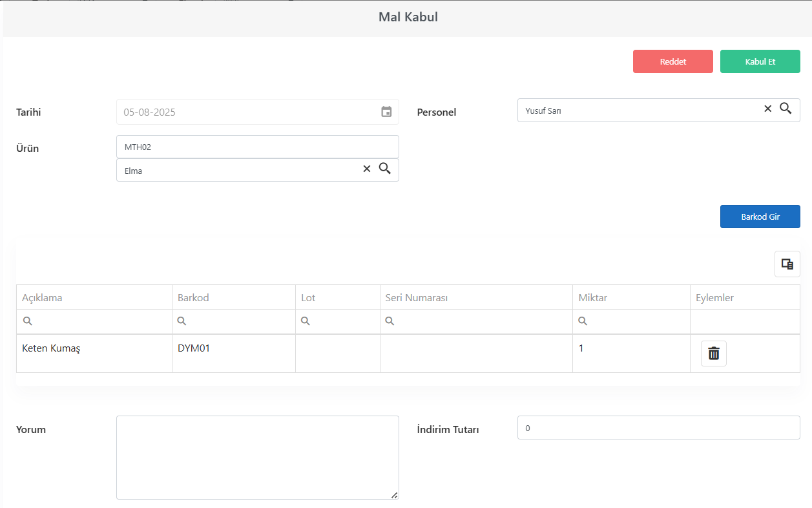The image size is (812, 508).
Task: Open the column chooser icon above table
Action: 787,264
